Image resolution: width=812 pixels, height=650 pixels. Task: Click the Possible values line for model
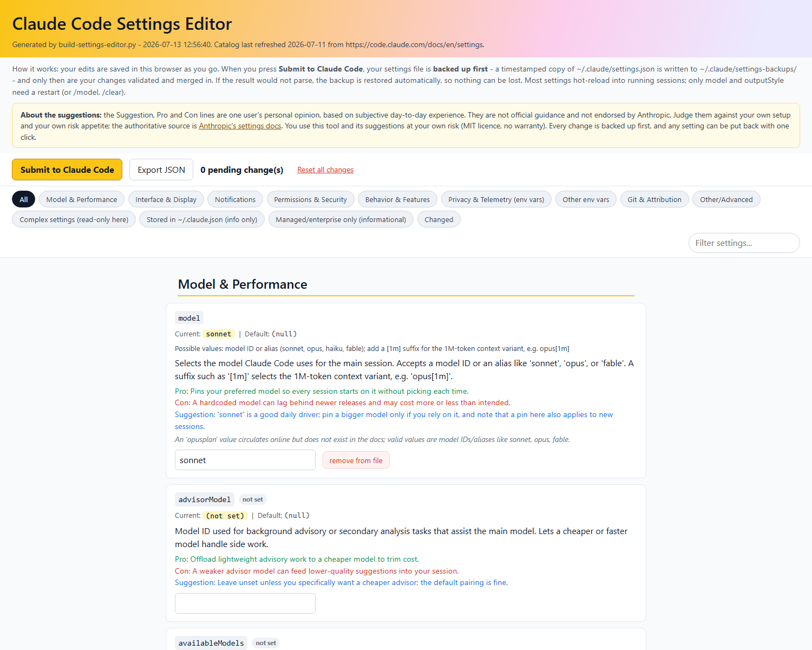372,348
